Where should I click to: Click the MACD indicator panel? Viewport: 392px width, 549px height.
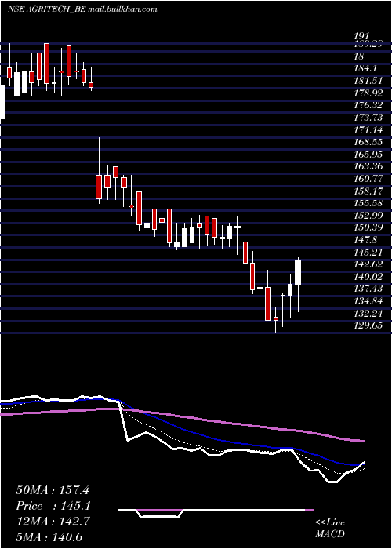216,510
